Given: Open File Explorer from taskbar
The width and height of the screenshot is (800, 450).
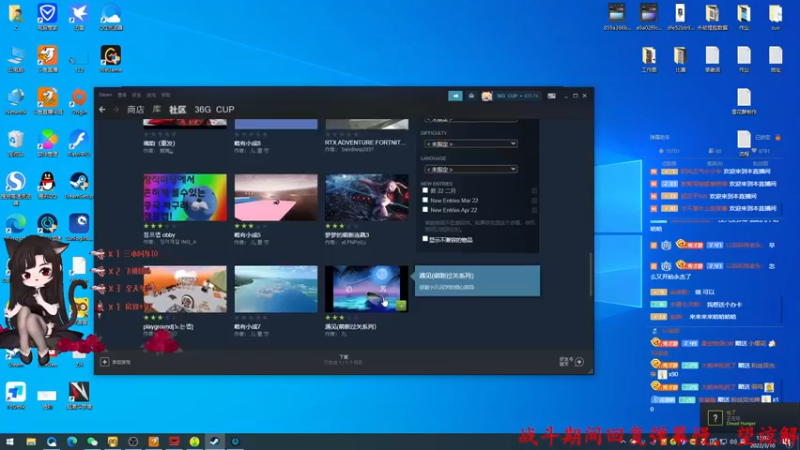Looking at the screenshot, I should pyautogui.click(x=31, y=441).
